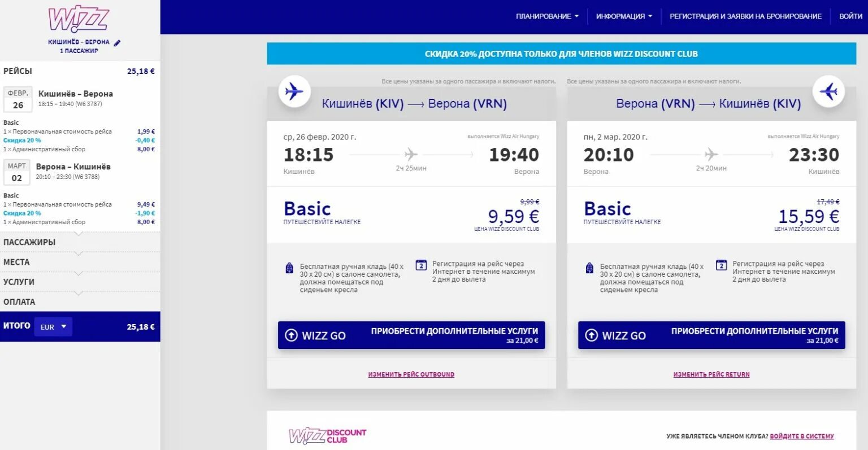Image resolution: width=868 pixels, height=450 pixels.
Task: Click the check-in calendar icon in outbound card
Action: [421, 265]
